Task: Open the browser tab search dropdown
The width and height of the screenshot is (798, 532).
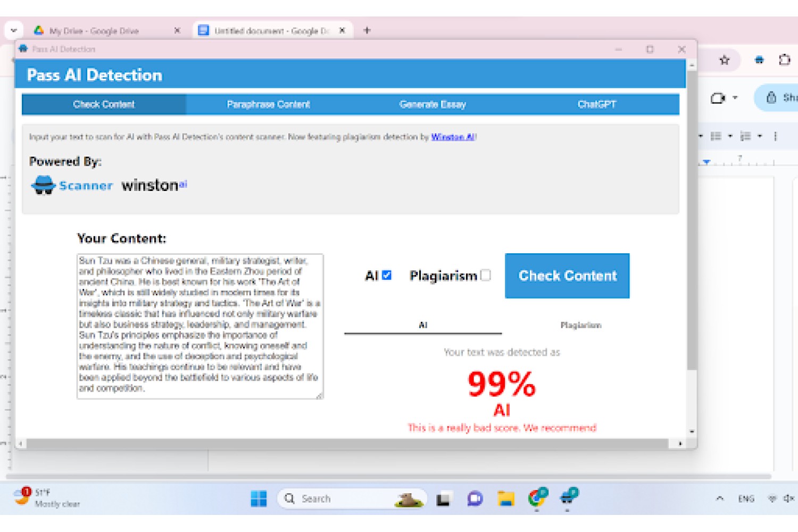Action: [x=13, y=30]
